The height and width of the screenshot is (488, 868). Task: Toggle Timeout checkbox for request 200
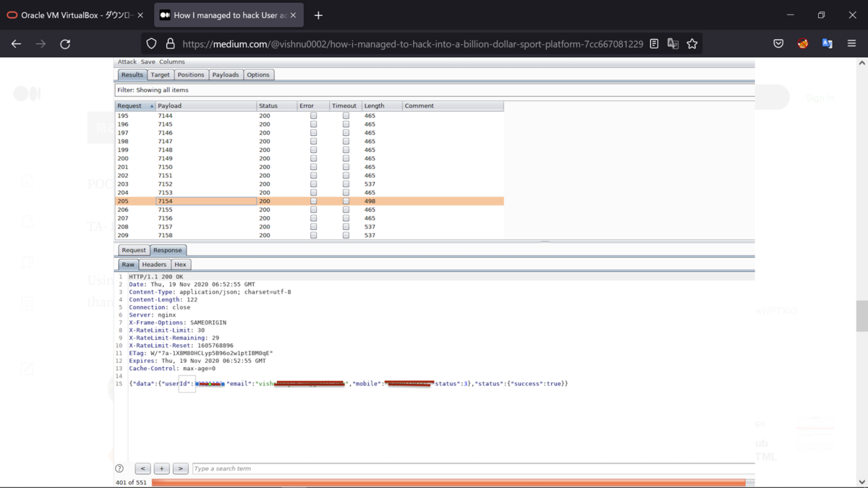(x=346, y=158)
